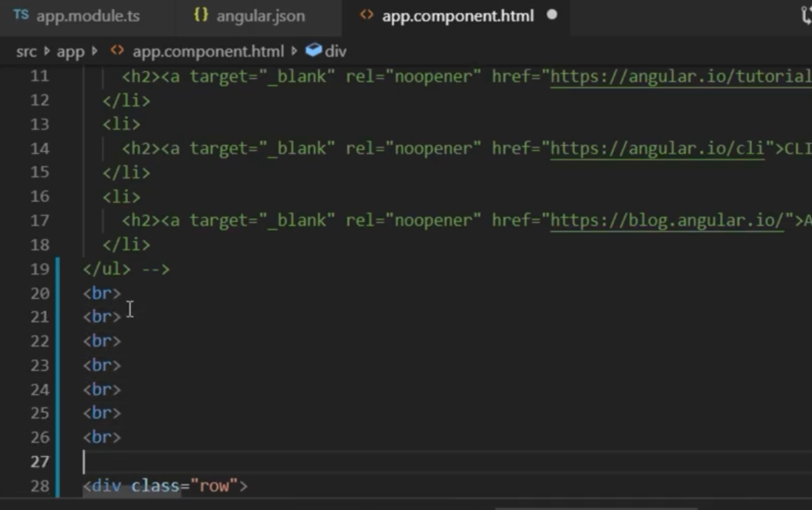Select the src breadcrumb segment
The width and height of the screenshot is (812, 510).
[x=26, y=51]
